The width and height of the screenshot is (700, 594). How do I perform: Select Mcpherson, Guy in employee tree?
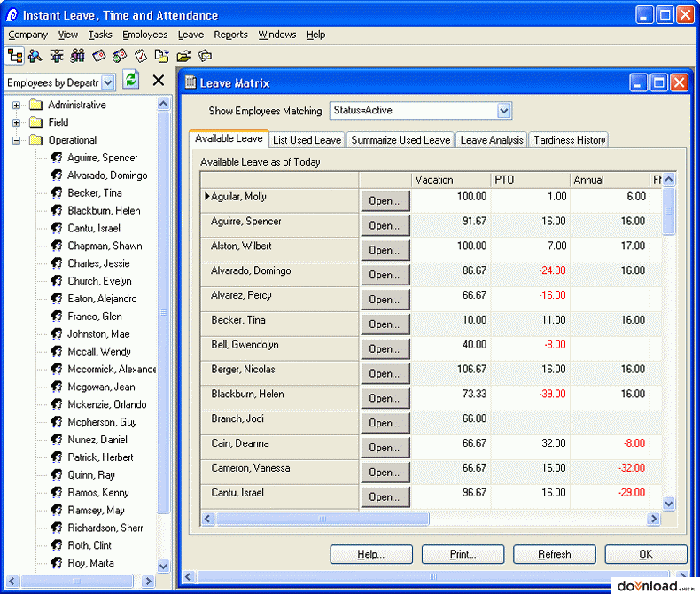point(102,422)
